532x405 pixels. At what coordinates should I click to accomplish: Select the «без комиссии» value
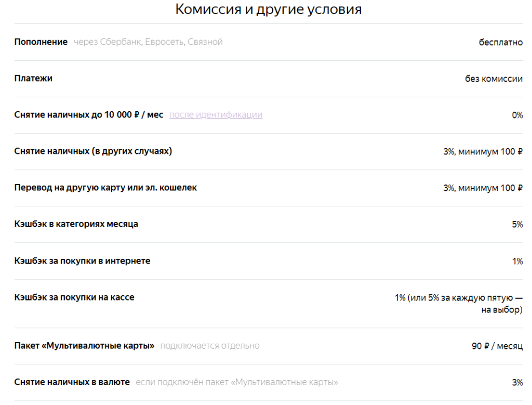(494, 79)
